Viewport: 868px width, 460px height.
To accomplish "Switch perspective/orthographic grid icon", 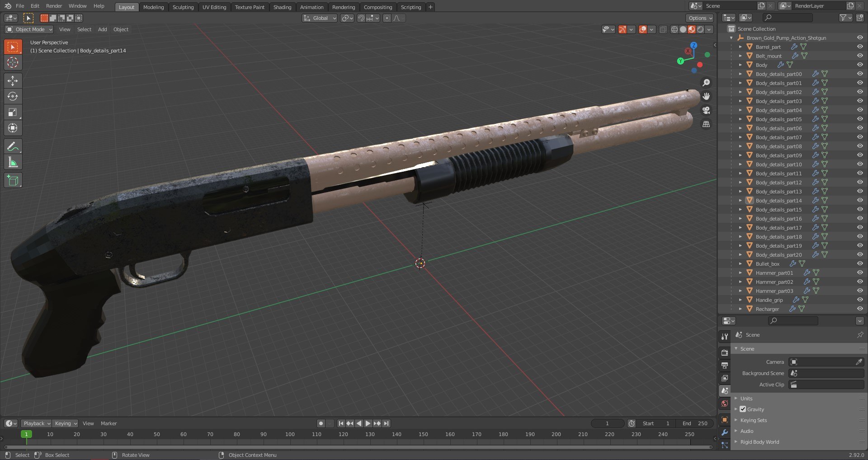I will click(706, 124).
